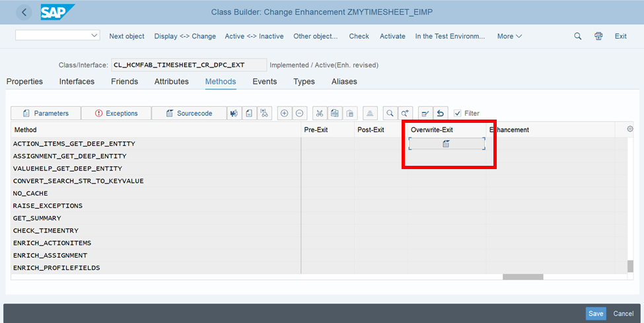Image resolution: width=644 pixels, height=323 pixels.
Task: Switch to the Types tab
Action: click(x=304, y=81)
